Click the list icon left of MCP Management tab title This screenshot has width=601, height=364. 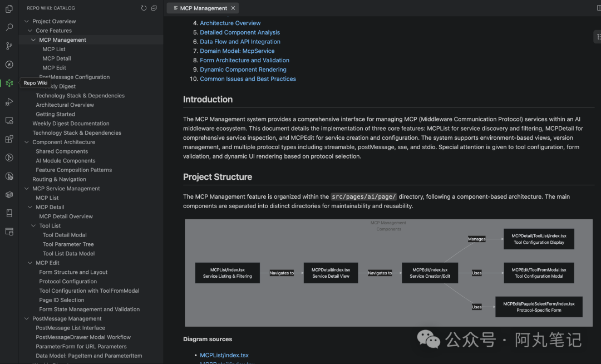pos(175,8)
